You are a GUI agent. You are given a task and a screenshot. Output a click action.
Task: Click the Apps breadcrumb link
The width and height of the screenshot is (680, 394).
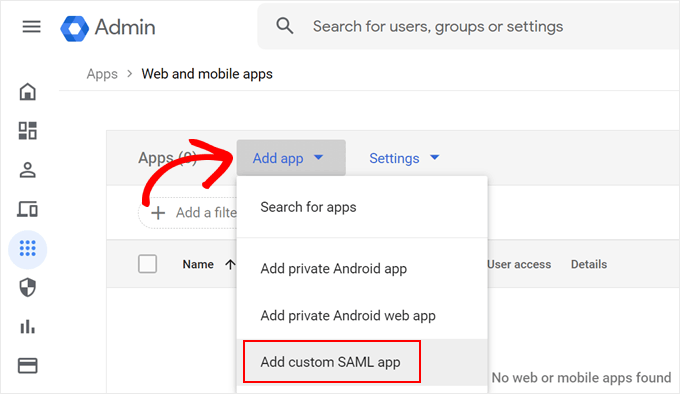click(x=102, y=74)
